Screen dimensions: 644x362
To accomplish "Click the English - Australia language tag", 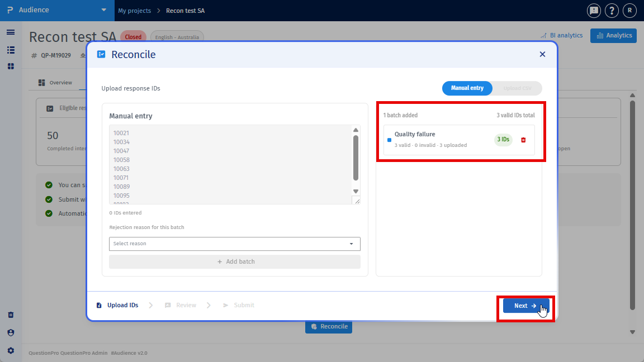I will coord(177,37).
